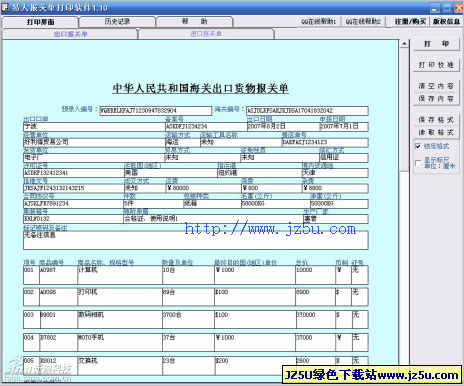Click the app icon in the title bar
Viewport: 464px width, 386px height.
(5, 7)
